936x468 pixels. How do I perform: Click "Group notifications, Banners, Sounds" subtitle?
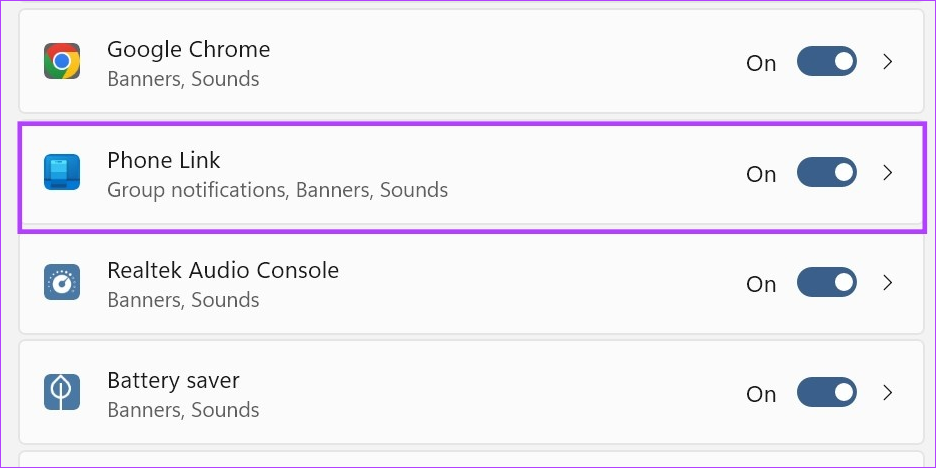coord(278,190)
